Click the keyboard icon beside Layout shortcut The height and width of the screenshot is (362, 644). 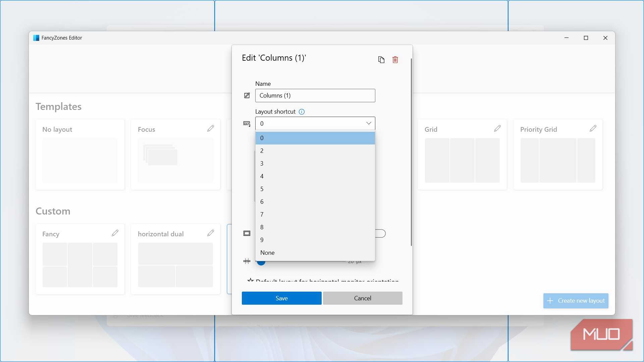[x=247, y=124]
